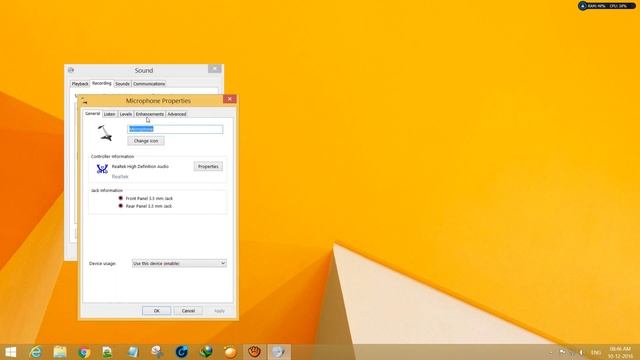Click the ENG language indicator
Viewport: 640px width, 360px height.
pyautogui.click(x=596, y=352)
